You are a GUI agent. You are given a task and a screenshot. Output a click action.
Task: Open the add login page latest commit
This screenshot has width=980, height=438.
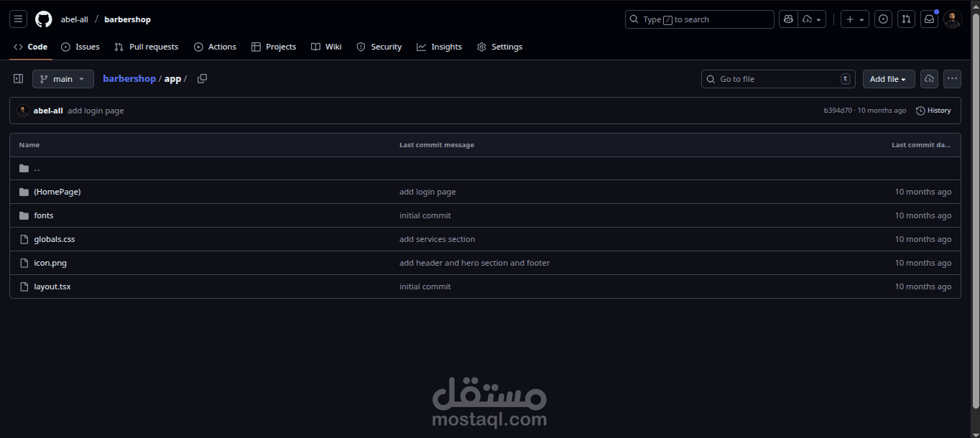pyautogui.click(x=96, y=111)
